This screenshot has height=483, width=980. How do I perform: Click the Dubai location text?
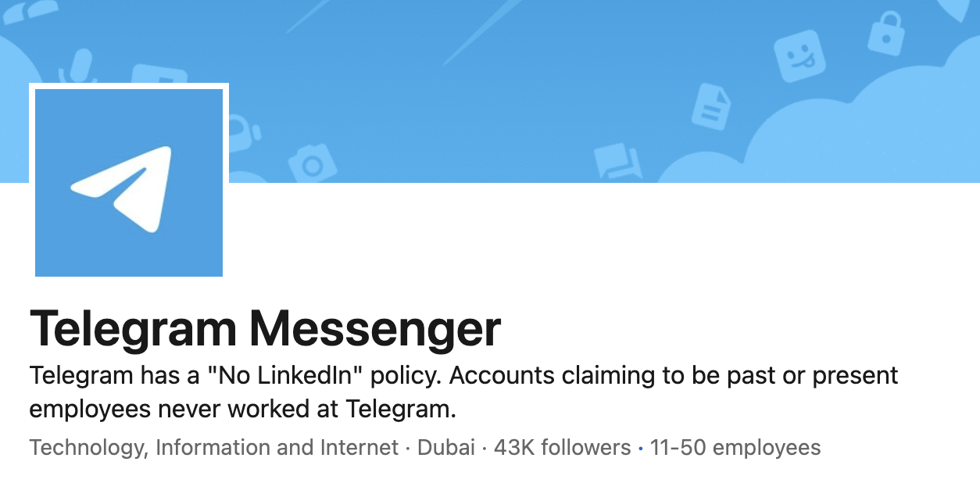[x=446, y=448]
